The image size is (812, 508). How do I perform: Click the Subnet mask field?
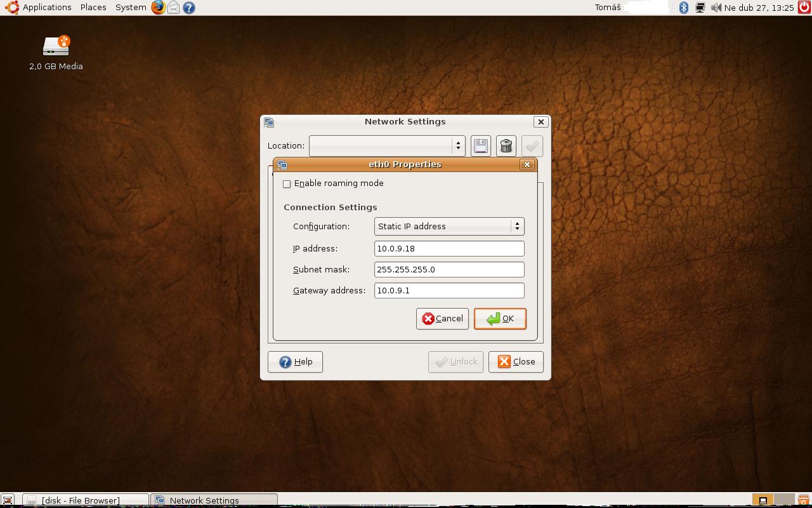click(x=449, y=270)
